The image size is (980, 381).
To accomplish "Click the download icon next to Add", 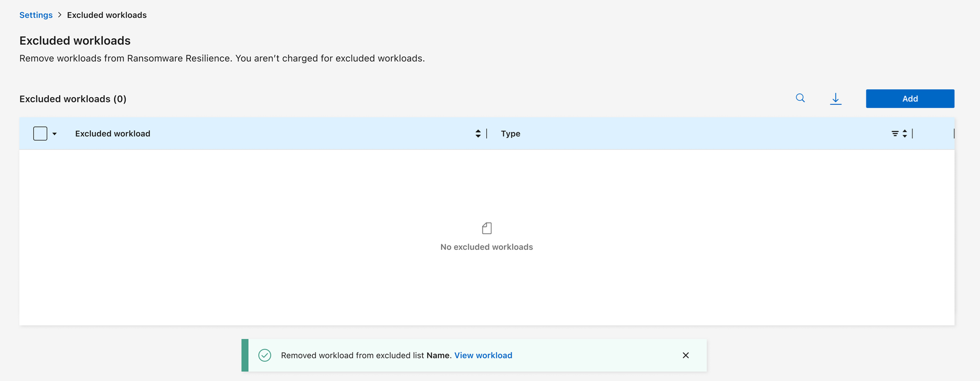I will [835, 99].
